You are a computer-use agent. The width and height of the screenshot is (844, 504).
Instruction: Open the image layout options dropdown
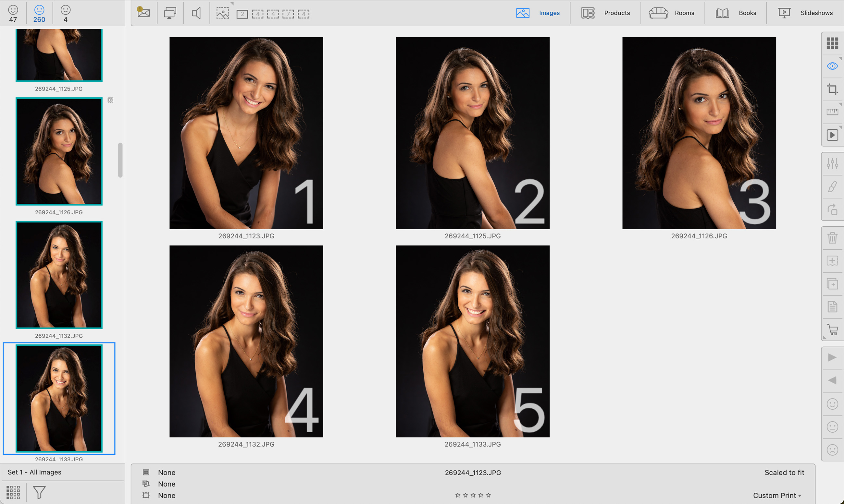(x=223, y=13)
